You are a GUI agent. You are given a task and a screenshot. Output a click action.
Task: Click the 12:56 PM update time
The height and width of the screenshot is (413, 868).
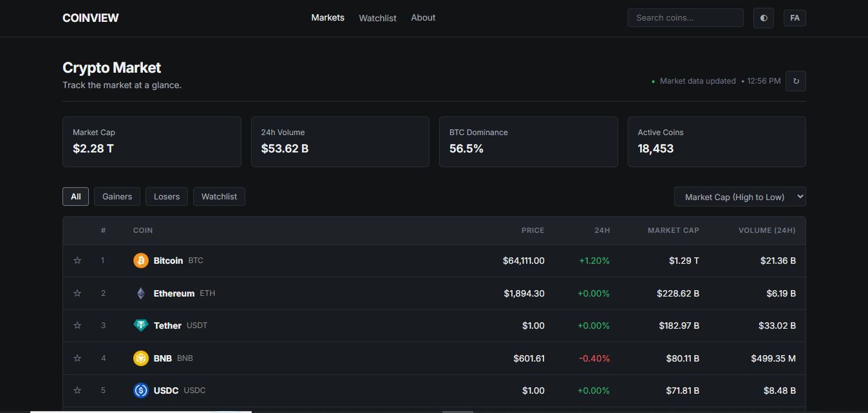click(x=764, y=81)
